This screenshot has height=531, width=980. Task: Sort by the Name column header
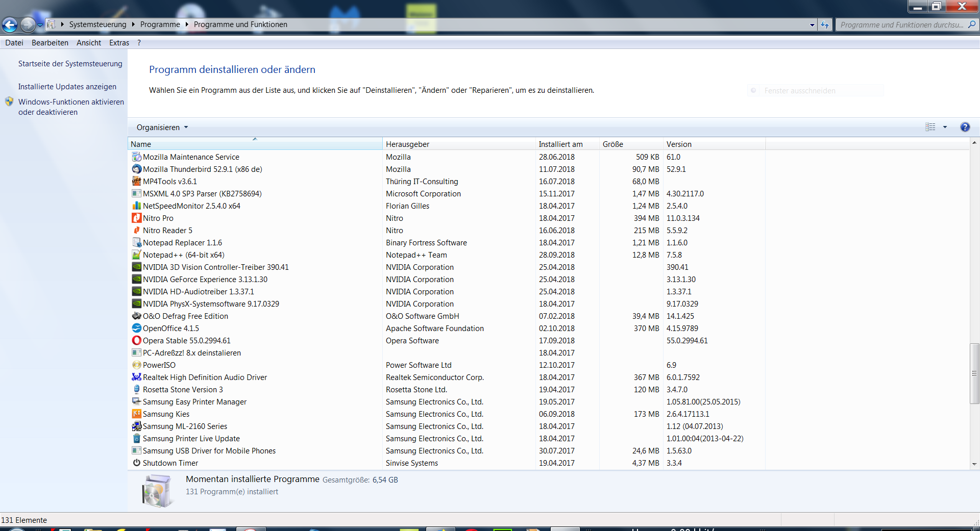(x=255, y=144)
